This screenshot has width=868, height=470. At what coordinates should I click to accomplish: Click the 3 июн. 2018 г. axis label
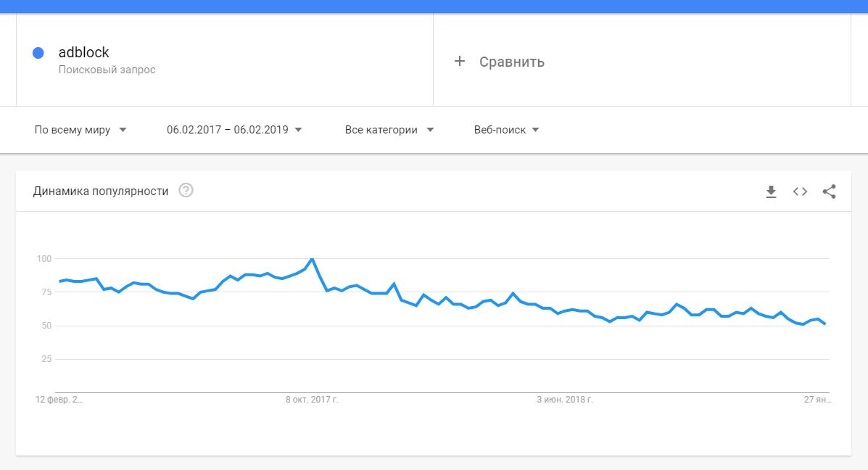tap(565, 400)
